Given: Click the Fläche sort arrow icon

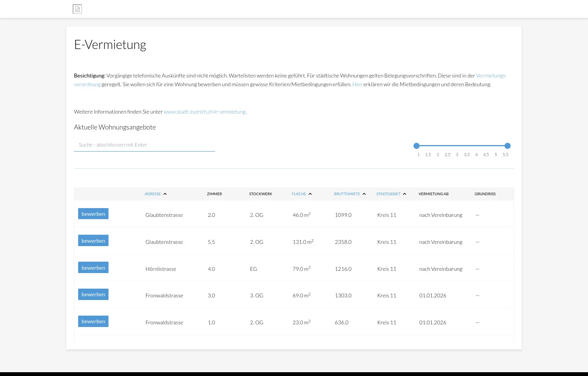Looking at the screenshot, I should [x=310, y=194].
